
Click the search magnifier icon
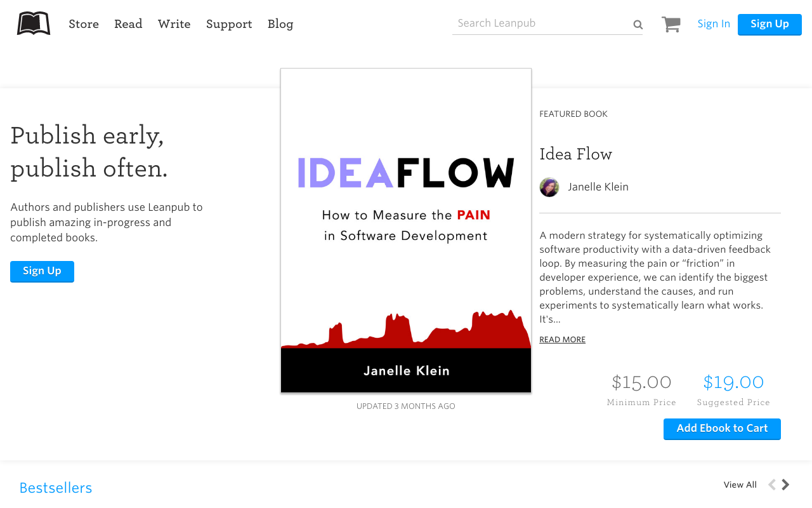(637, 24)
